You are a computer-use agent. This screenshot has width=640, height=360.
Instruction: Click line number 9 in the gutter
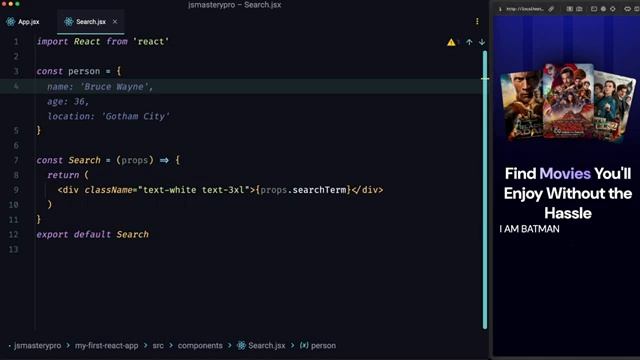click(16, 190)
